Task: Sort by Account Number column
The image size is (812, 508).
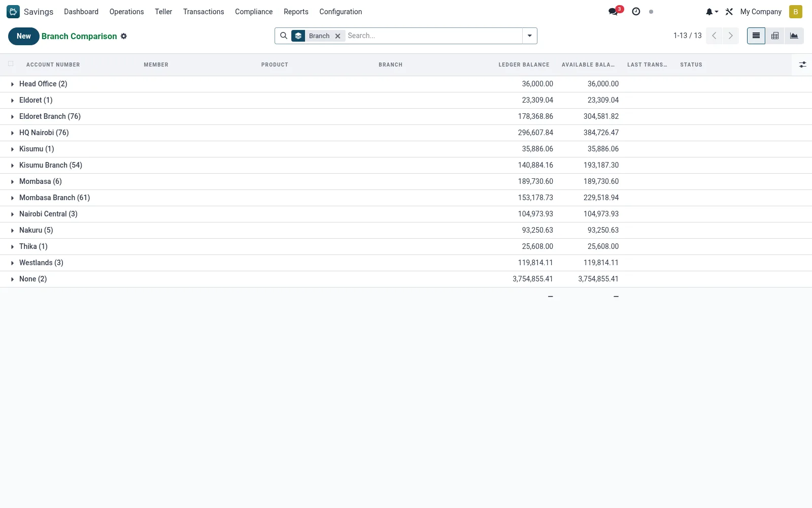Action: click(53, 65)
